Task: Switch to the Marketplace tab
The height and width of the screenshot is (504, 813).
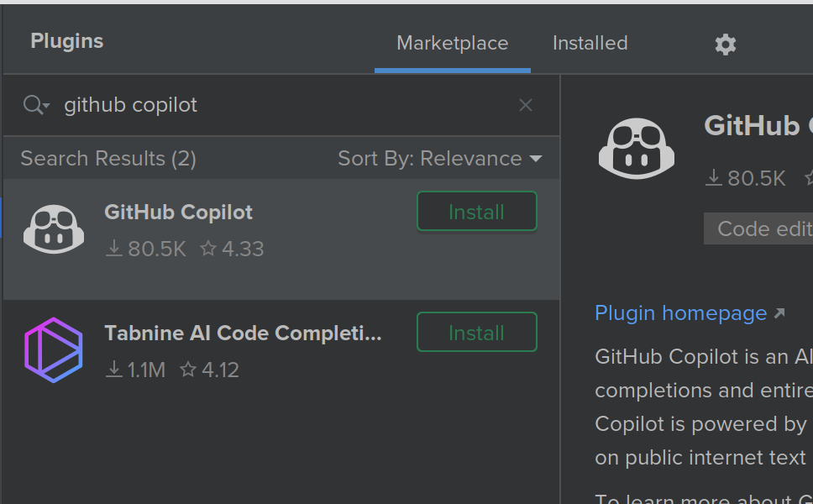Action: click(x=452, y=43)
